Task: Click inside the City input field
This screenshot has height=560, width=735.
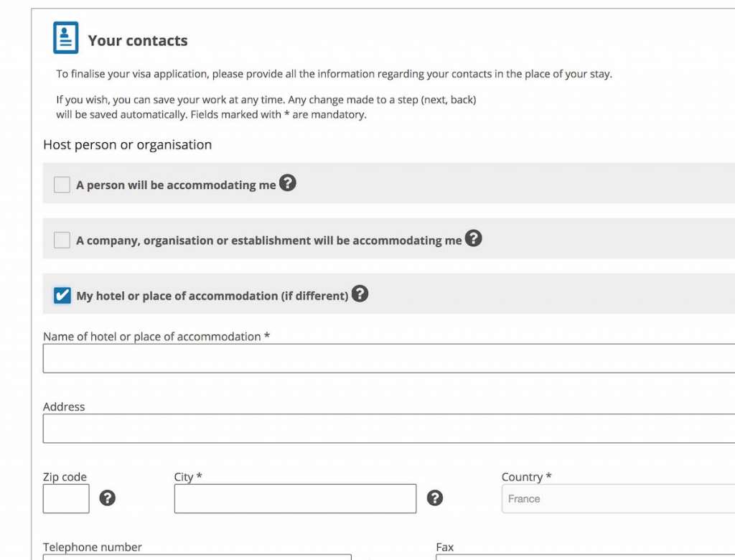Action: (295, 499)
